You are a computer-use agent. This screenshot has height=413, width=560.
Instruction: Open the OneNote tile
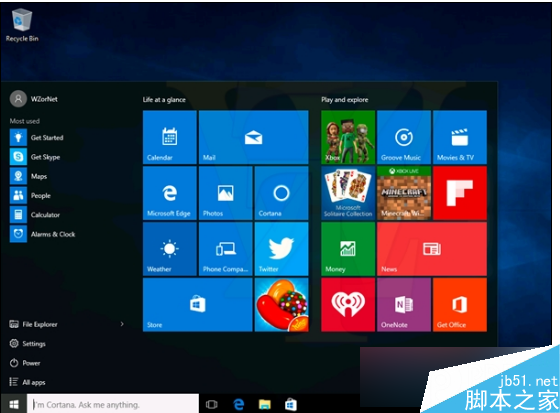point(404,305)
